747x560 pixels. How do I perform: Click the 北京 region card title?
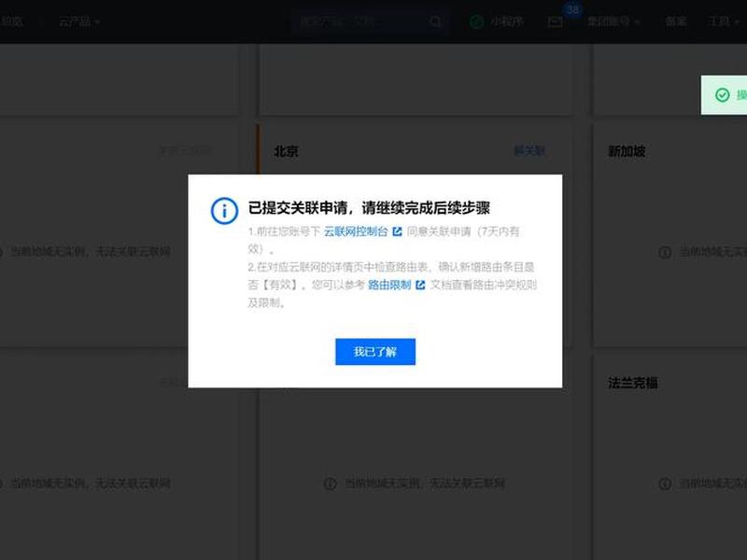287,151
